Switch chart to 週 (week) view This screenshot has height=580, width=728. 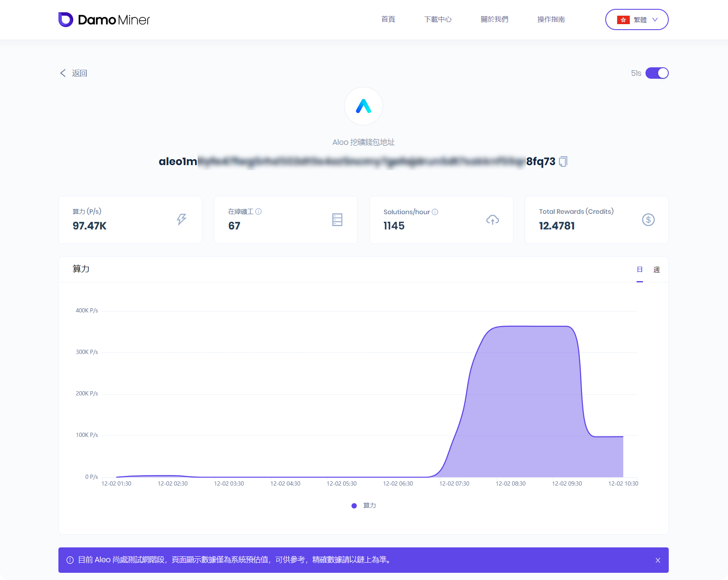pyautogui.click(x=656, y=270)
